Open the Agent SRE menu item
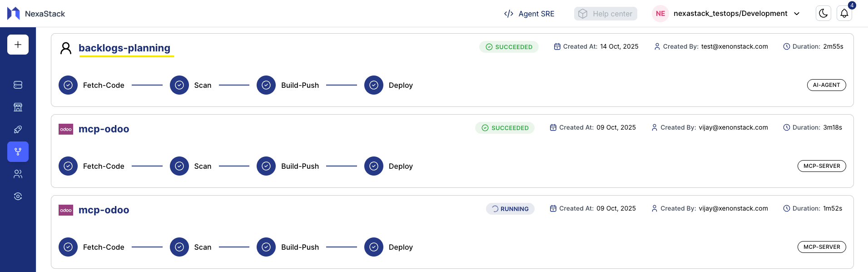The width and height of the screenshot is (868, 272). (529, 14)
